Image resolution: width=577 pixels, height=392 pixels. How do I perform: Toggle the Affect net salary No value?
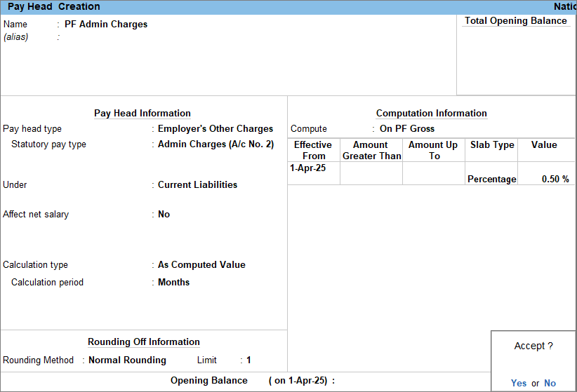[x=164, y=215]
